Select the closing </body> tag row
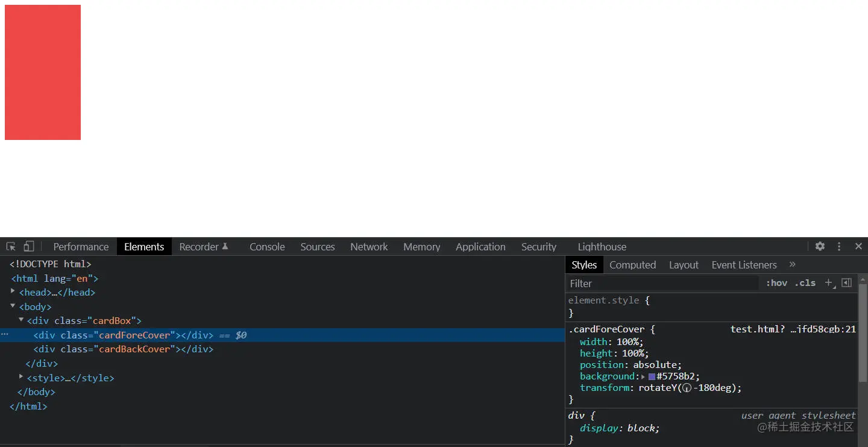The image size is (868, 447). click(x=283, y=392)
